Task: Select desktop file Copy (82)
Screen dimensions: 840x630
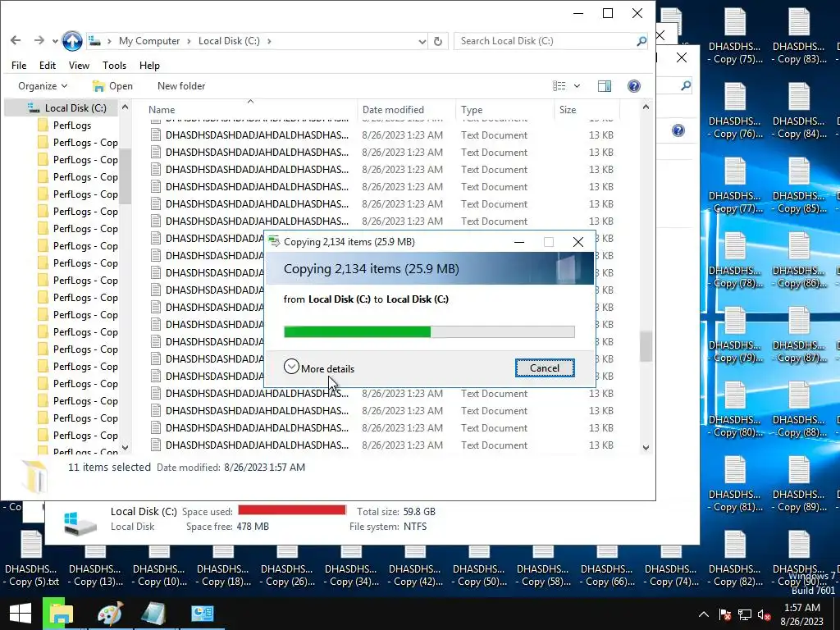Action: point(735,559)
